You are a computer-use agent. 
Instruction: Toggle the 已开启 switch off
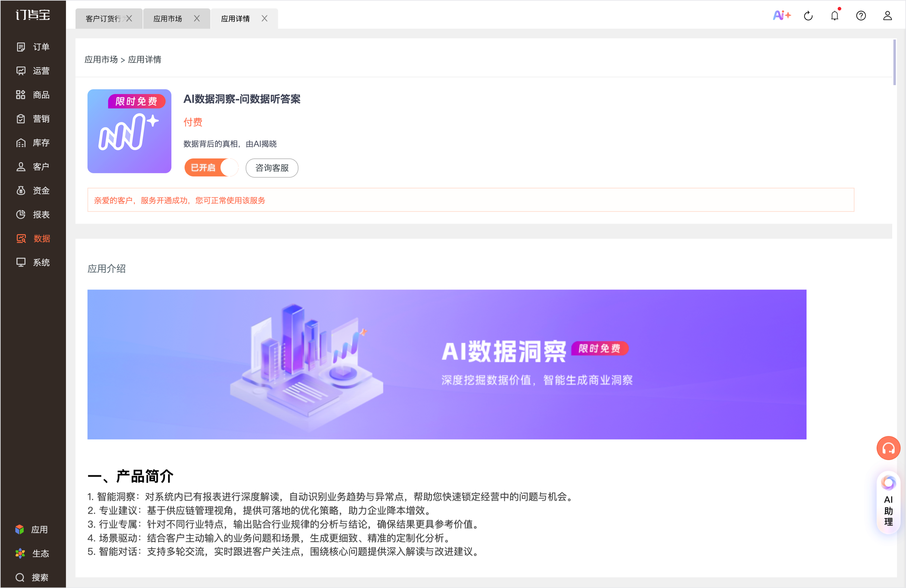point(211,168)
